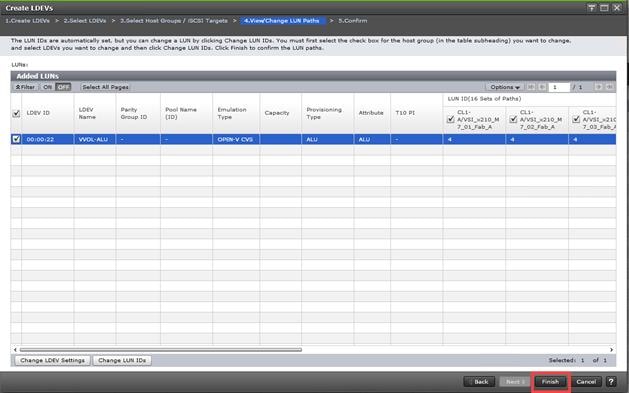
Task: Open help via question mark icon
Action: tap(611, 382)
